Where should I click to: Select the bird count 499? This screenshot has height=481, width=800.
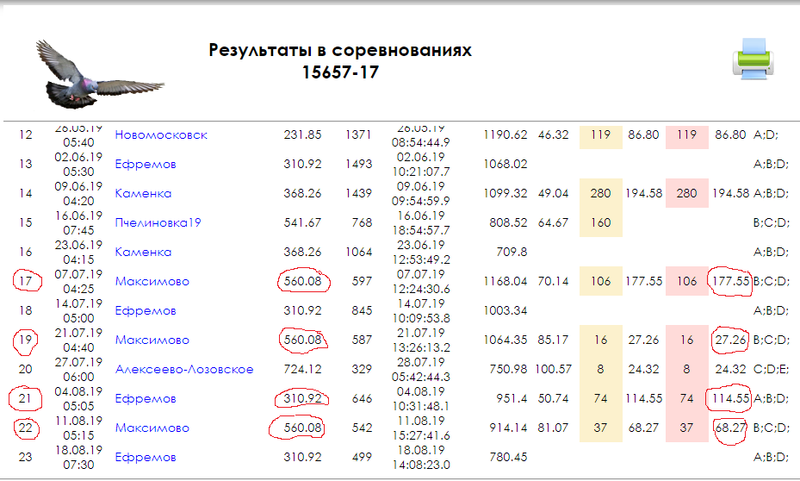click(362, 457)
